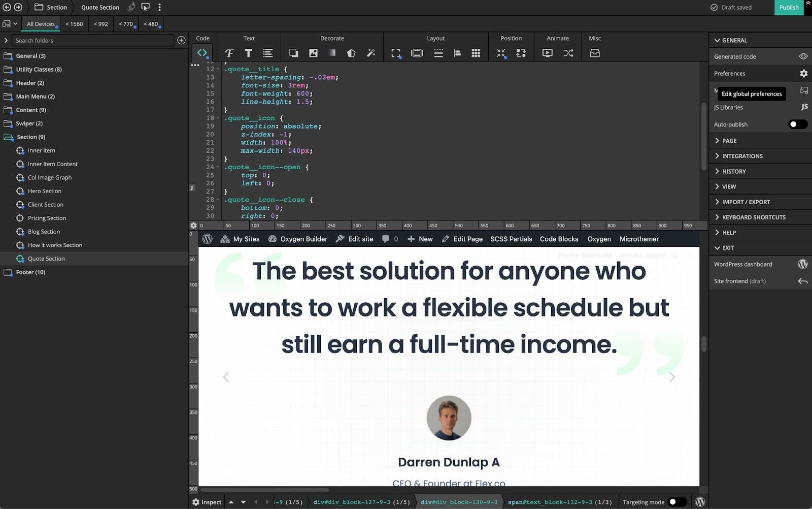Open the sizing tool in Layout group
812x509 pixels.
point(396,53)
